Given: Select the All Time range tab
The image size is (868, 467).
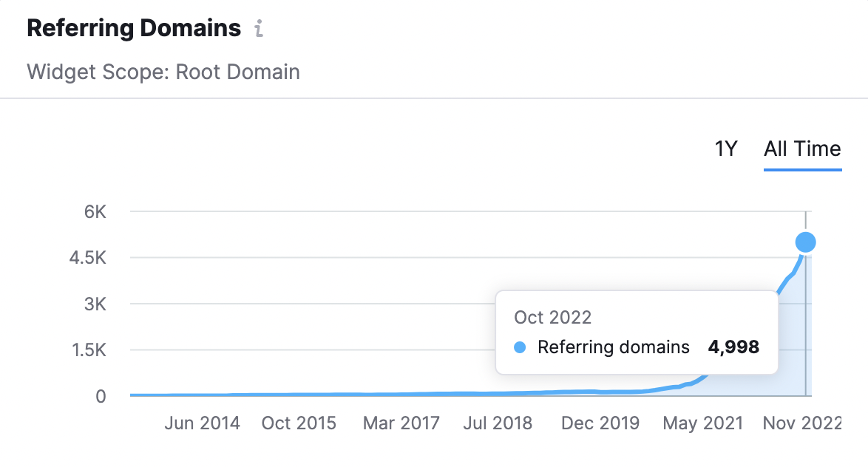Looking at the screenshot, I should pyautogui.click(x=802, y=149).
